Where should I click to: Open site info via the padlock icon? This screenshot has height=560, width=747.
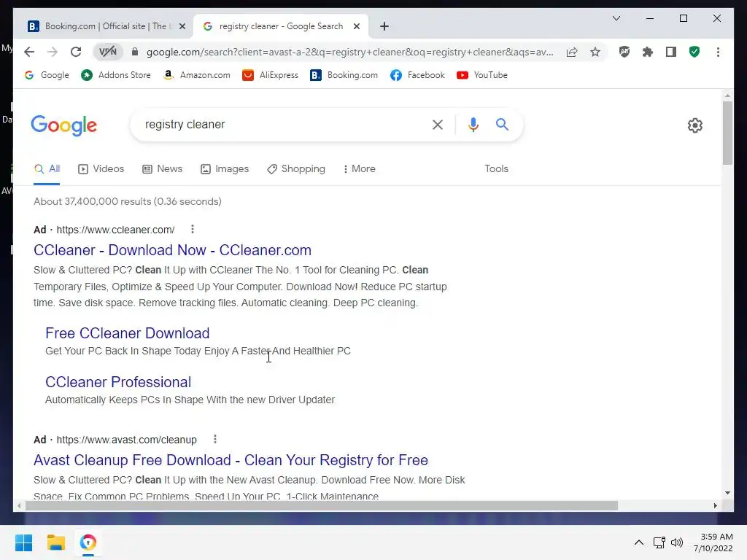135,52
